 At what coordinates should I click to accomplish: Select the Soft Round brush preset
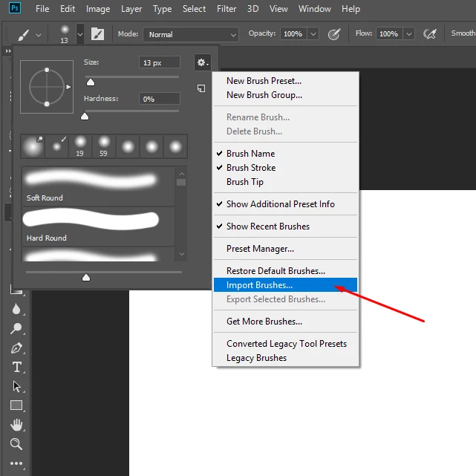coord(98,186)
